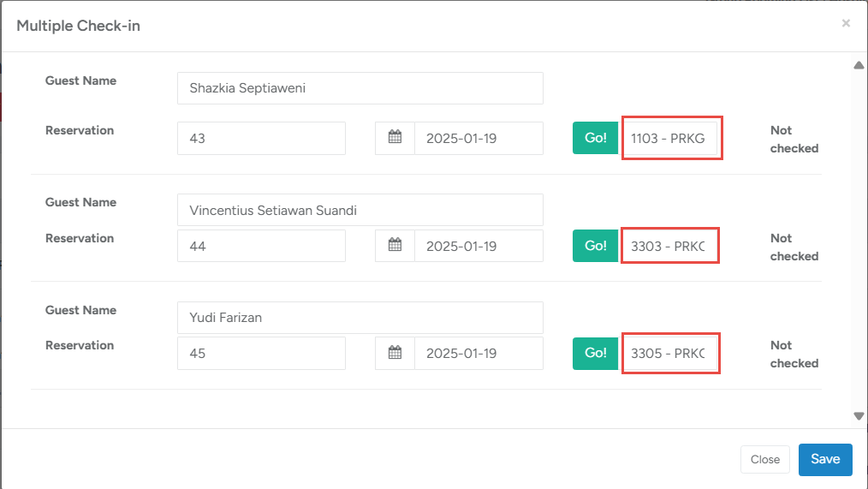
Task: Click calendar icon for Yudi Farizan's reservation
Action: (395, 353)
